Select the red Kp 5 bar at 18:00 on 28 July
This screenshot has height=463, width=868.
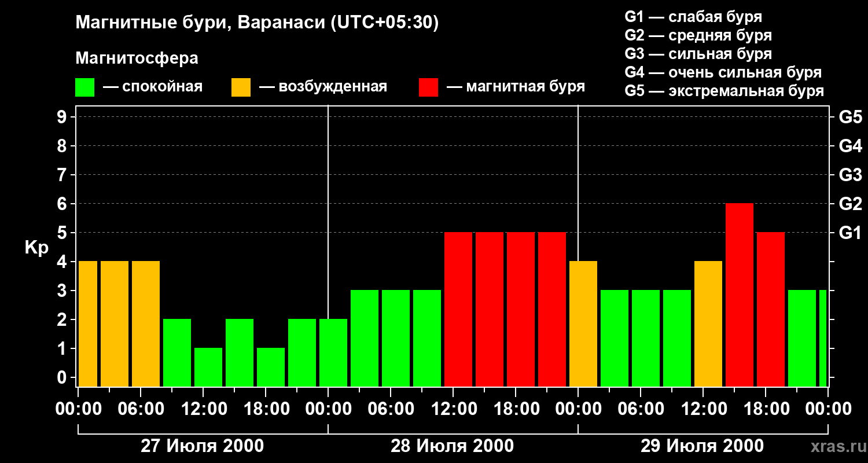(x=521, y=309)
